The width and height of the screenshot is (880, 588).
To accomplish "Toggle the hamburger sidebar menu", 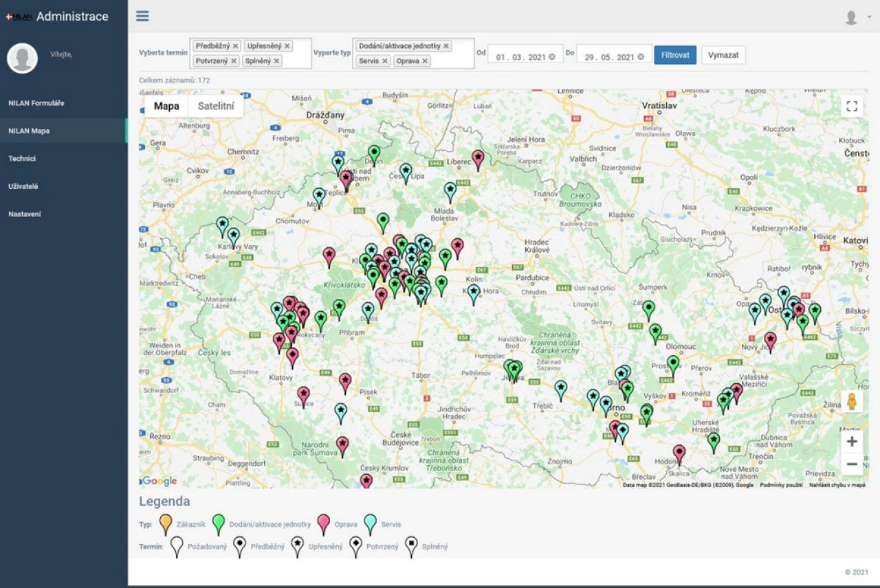I will coord(142,16).
